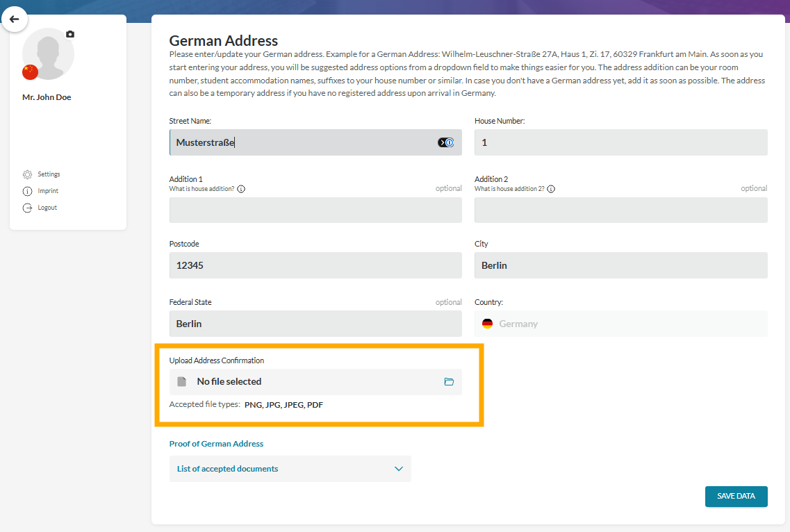
Task: Click the Addition 1 input field
Action: point(315,210)
